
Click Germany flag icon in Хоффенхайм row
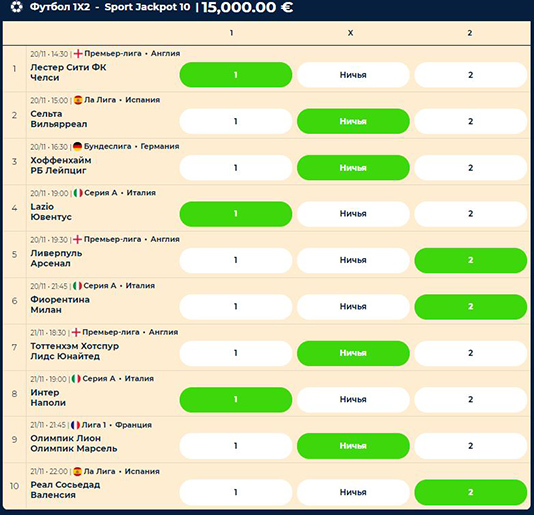click(78, 146)
